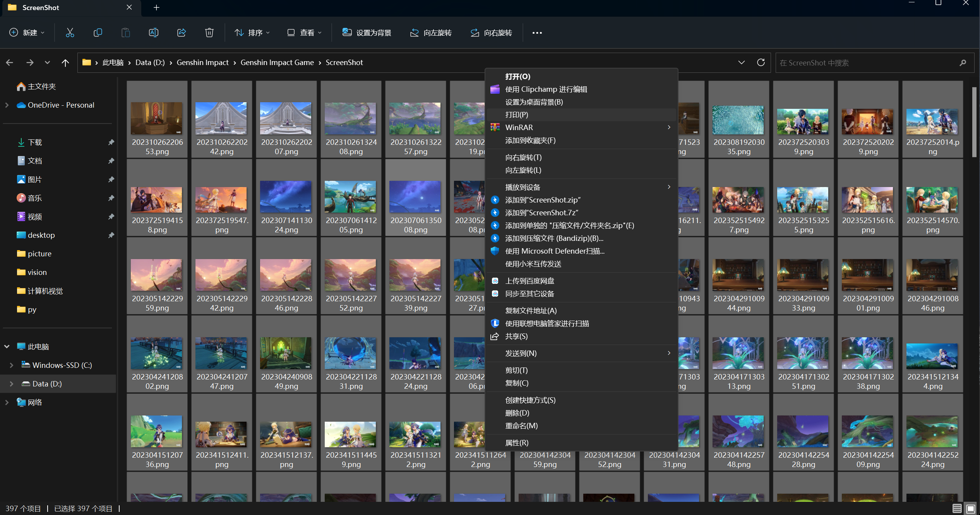Open 发送到(N) submenu
980x515 pixels.
pos(581,353)
